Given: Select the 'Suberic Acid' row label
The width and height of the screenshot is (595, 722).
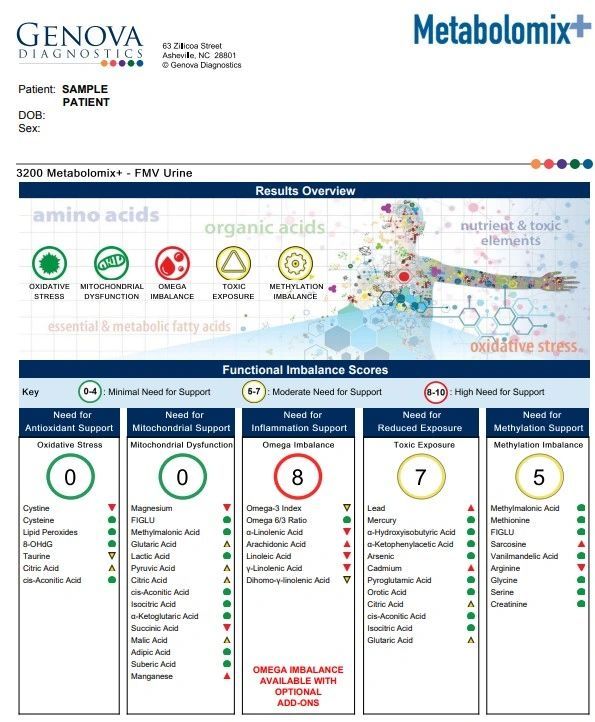Looking at the screenshot, I should point(153,664).
